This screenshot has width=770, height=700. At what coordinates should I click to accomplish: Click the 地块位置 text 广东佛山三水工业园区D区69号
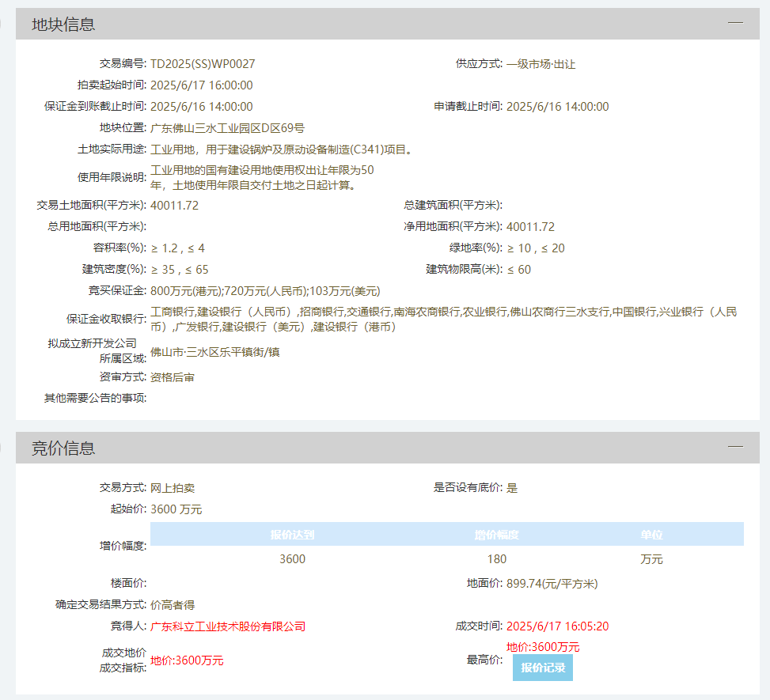pyautogui.click(x=227, y=127)
